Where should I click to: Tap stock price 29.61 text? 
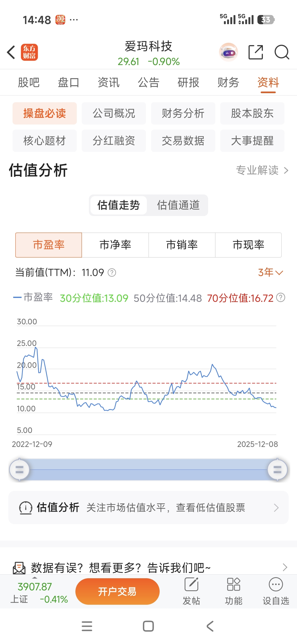tap(128, 62)
